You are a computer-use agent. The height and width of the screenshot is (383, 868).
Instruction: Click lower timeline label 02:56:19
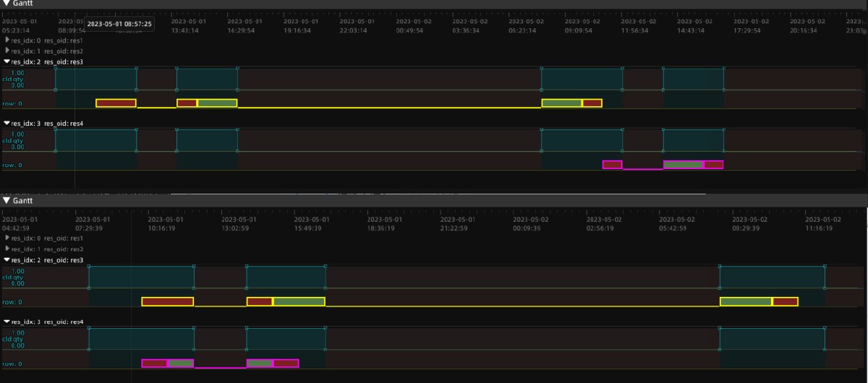tap(600, 228)
